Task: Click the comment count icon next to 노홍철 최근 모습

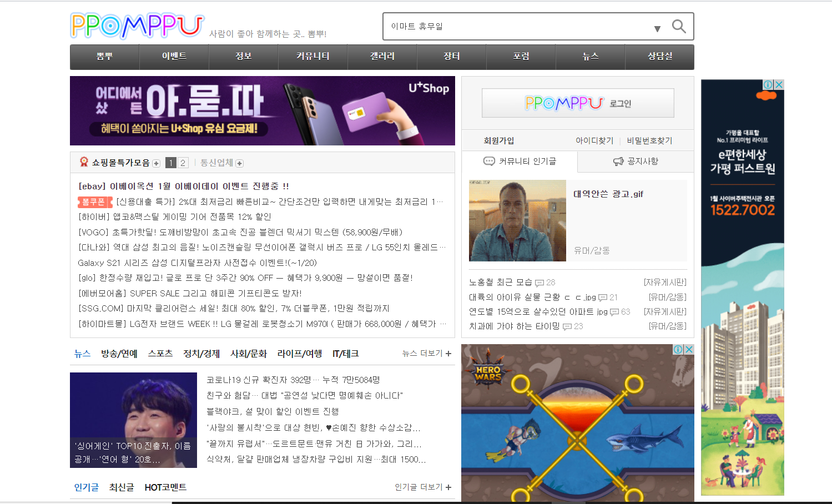Action: (x=539, y=283)
